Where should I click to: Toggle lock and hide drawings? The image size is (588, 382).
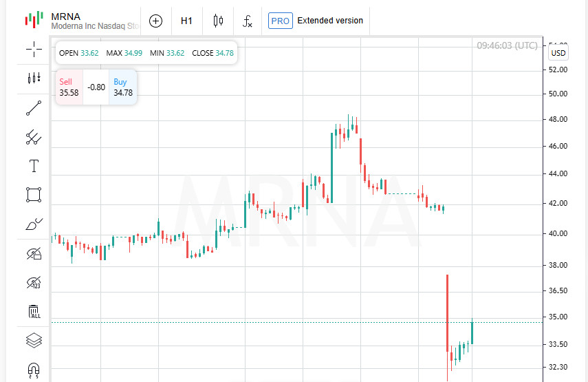pos(34,254)
